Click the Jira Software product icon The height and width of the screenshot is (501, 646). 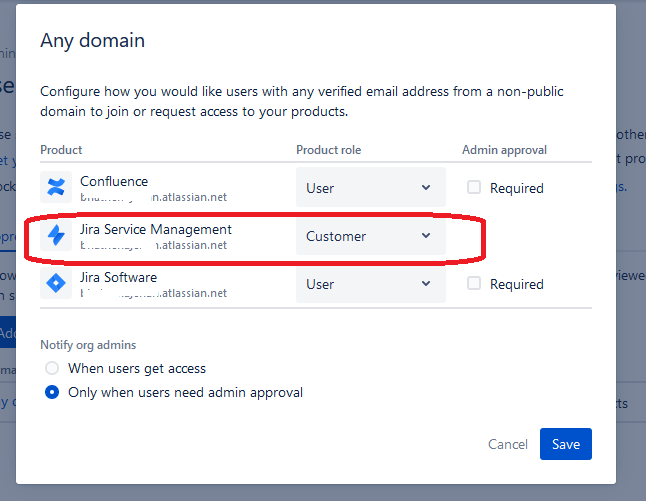coord(55,284)
